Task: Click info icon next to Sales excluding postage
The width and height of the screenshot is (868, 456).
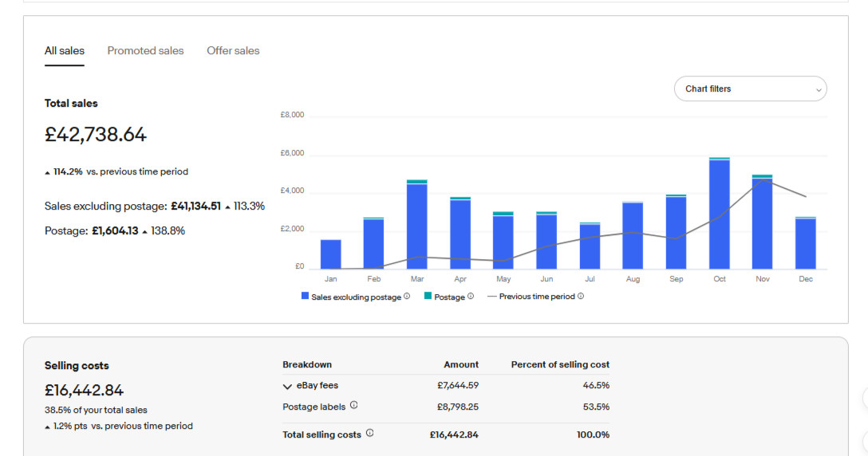Action: (407, 296)
